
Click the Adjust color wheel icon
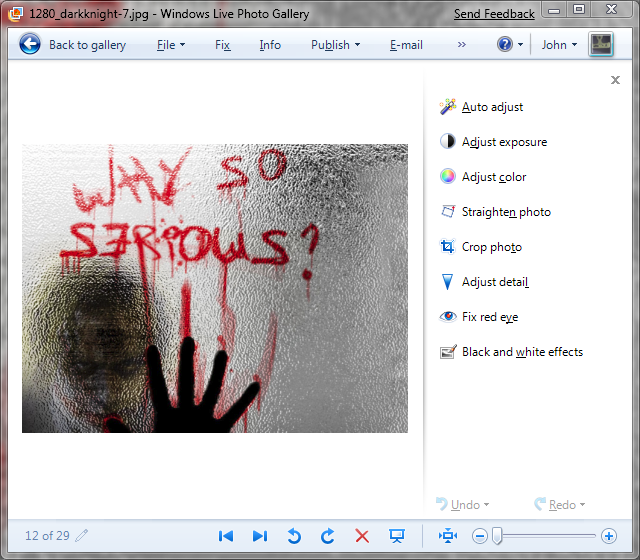point(447,176)
